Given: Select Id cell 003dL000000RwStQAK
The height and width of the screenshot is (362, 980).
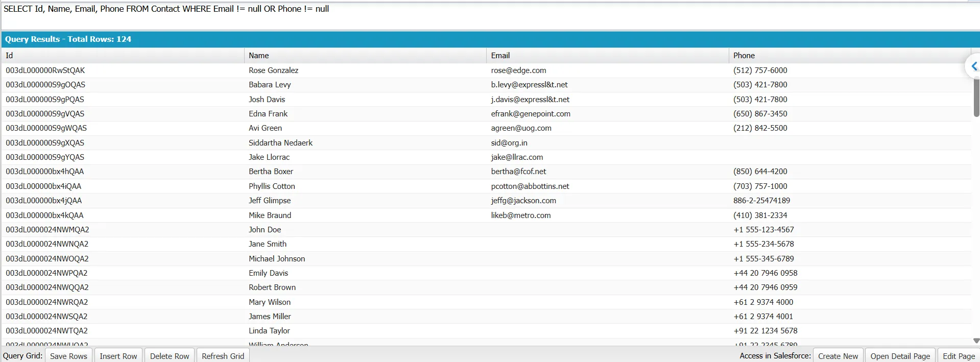Looking at the screenshot, I should point(123,70).
